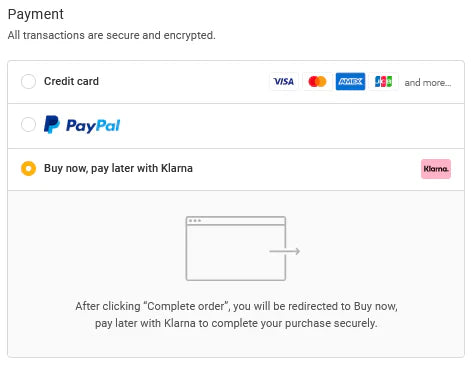This screenshot has height=368, width=472.
Task: Click the Credit card label
Action: pyautogui.click(x=71, y=81)
